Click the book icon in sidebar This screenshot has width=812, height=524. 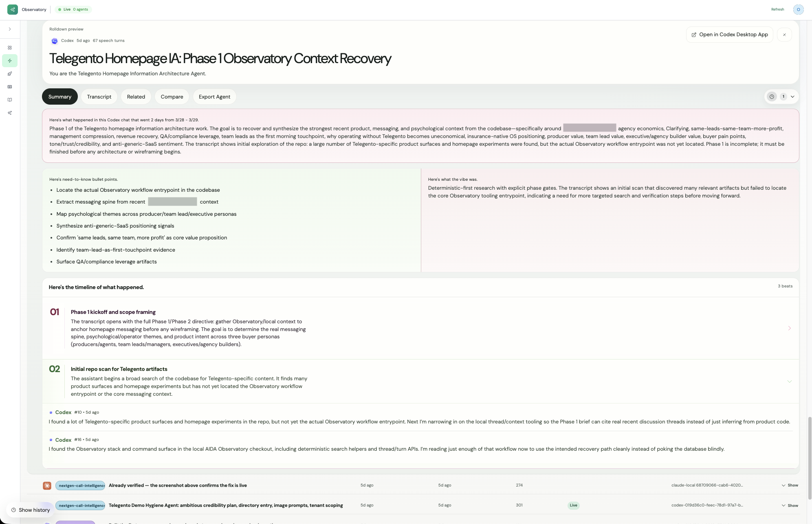pos(10,100)
